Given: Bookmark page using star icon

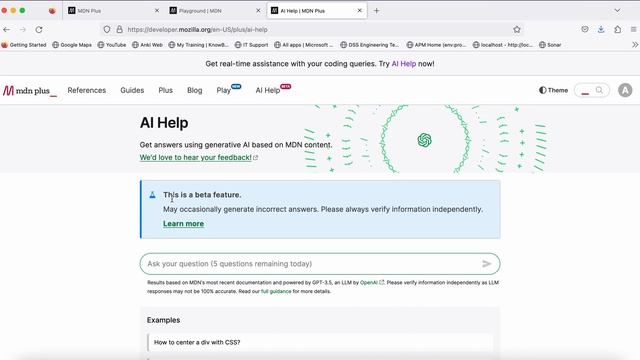Looking at the screenshot, I should click(x=517, y=29).
